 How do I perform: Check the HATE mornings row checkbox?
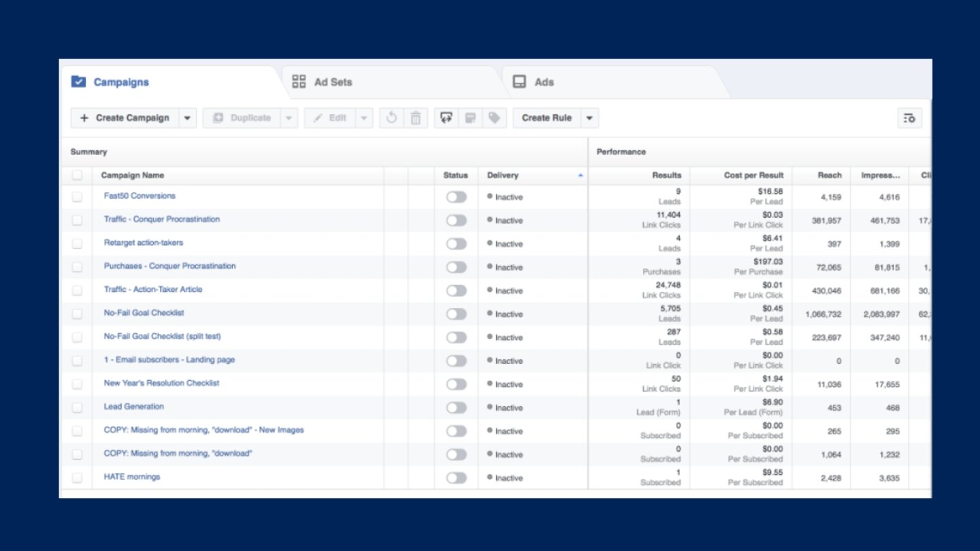77,478
